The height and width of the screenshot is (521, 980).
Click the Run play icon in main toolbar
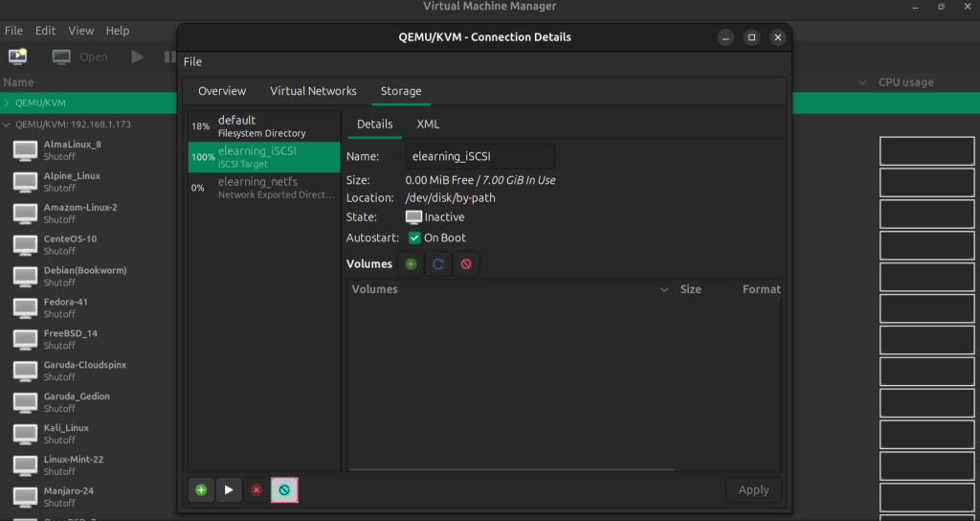[138, 57]
